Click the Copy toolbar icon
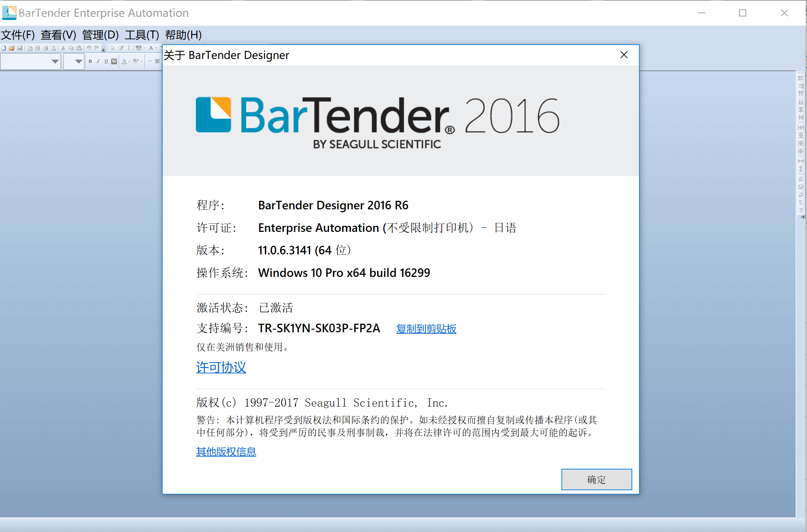The image size is (807, 532). click(x=71, y=48)
